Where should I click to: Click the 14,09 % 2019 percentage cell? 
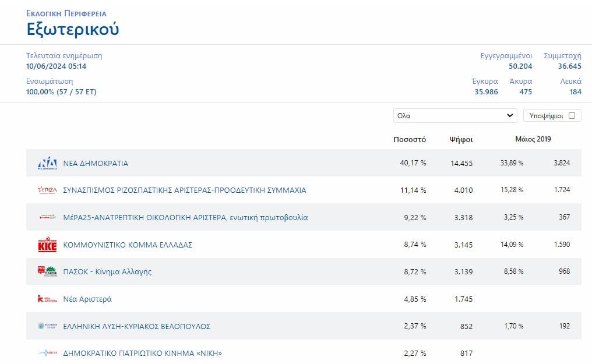pos(512,245)
